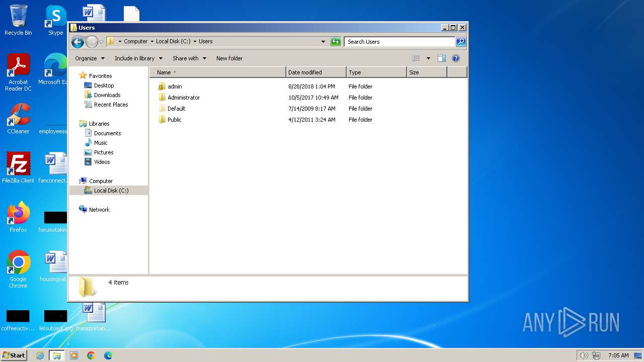Viewport: 644px width, 362px height.
Task: Launch Internet Explorer from taskbar
Action: [x=40, y=355]
